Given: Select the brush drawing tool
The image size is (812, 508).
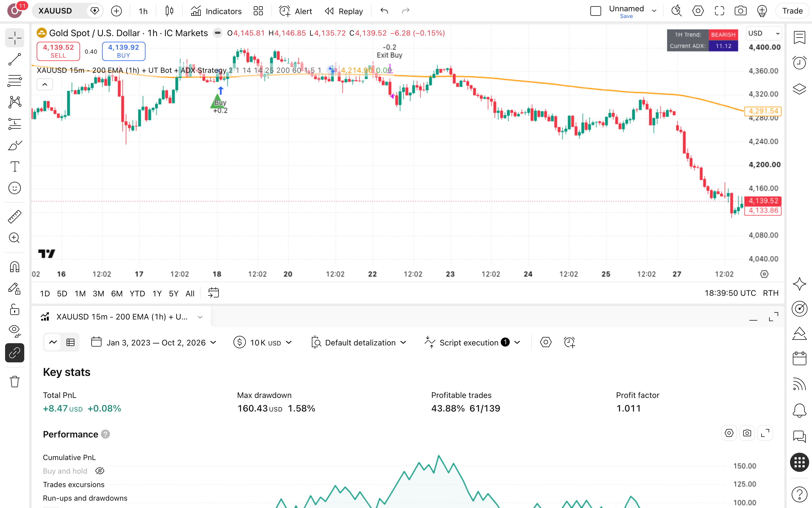Looking at the screenshot, I should [x=15, y=145].
